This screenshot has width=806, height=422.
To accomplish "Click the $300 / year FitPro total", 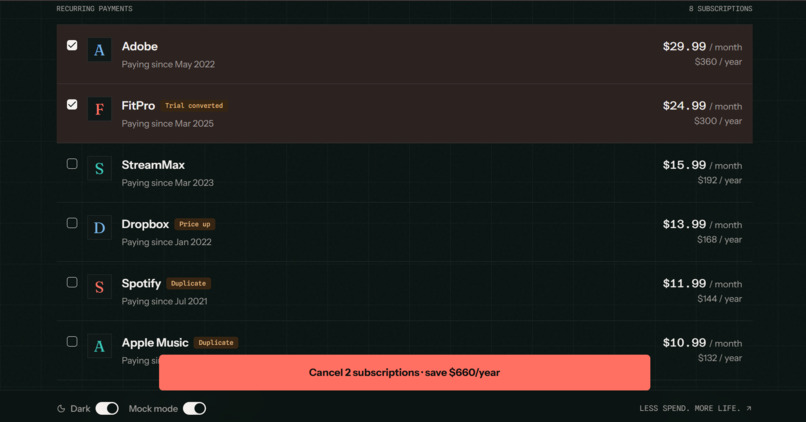I will [x=718, y=121].
